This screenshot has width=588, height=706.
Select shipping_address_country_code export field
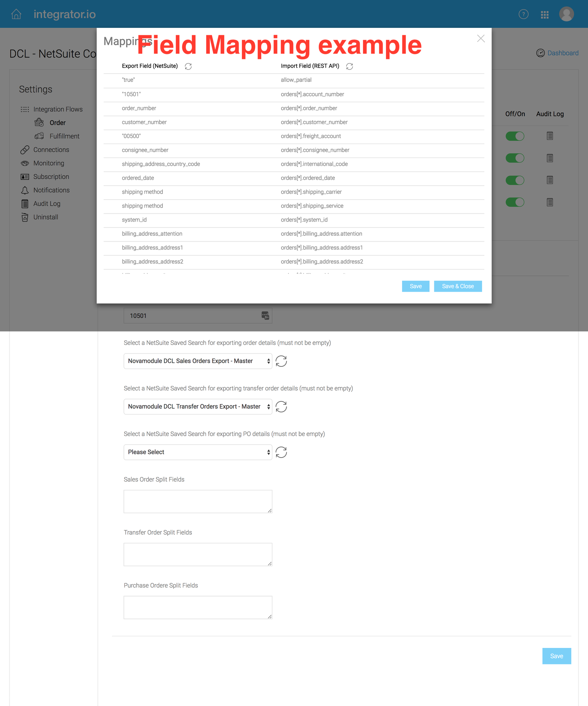161,164
